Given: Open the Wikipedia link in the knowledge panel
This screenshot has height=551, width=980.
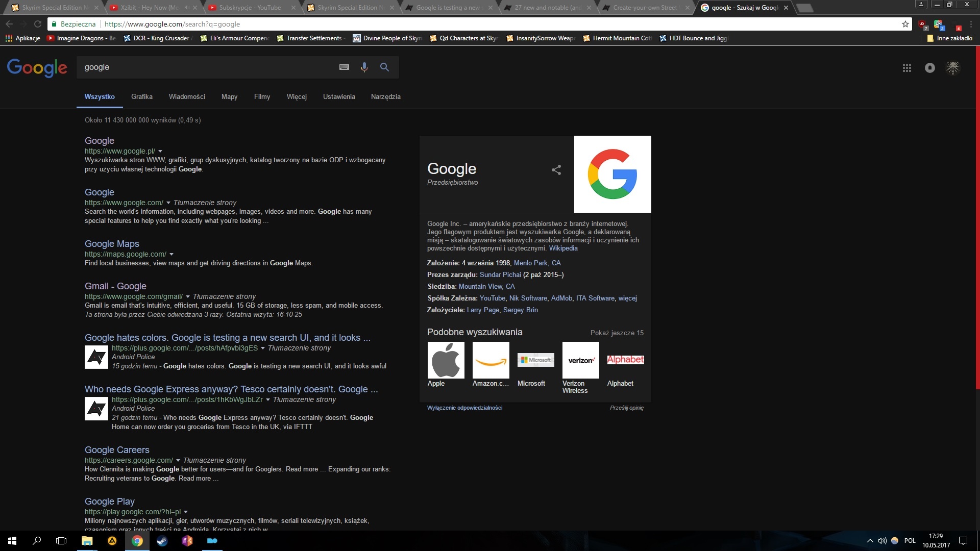Looking at the screenshot, I should (x=563, y=248).
